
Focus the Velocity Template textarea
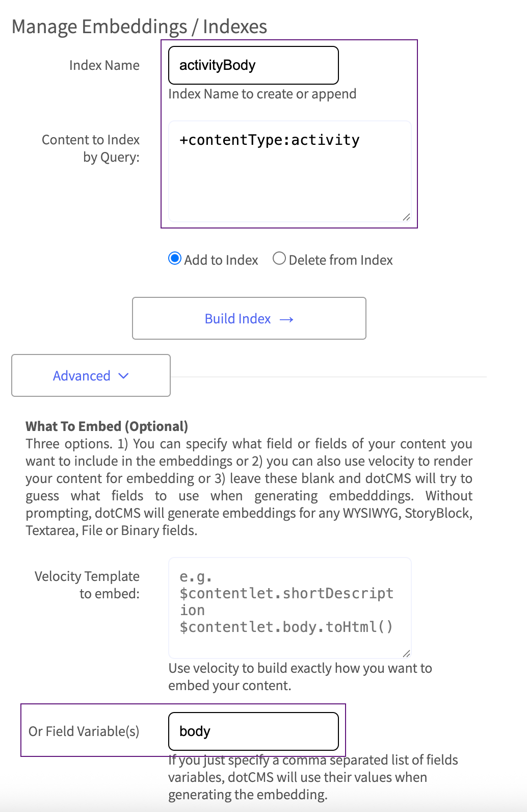(x=289, y=607)
